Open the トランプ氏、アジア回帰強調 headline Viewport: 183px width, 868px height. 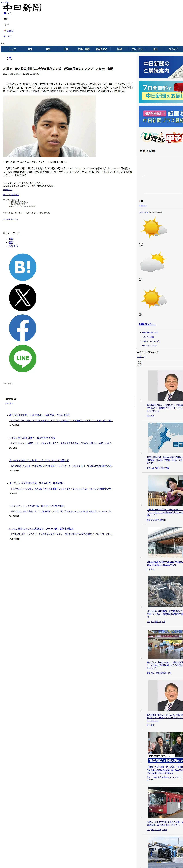(37, 506)
